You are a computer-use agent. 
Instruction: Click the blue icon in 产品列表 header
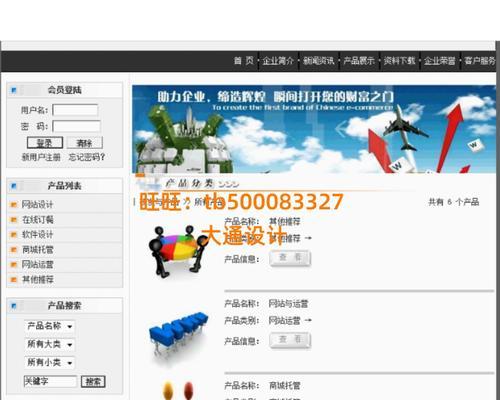14,186
